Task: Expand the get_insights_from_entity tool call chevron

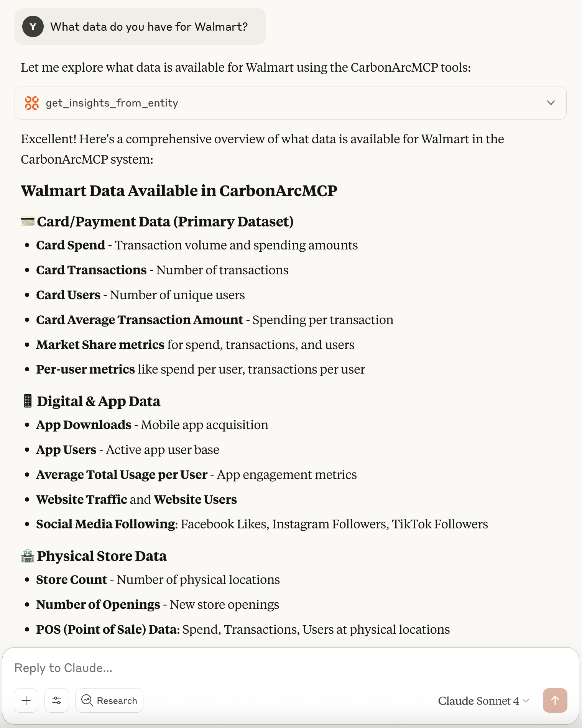Action: point(551,103)
